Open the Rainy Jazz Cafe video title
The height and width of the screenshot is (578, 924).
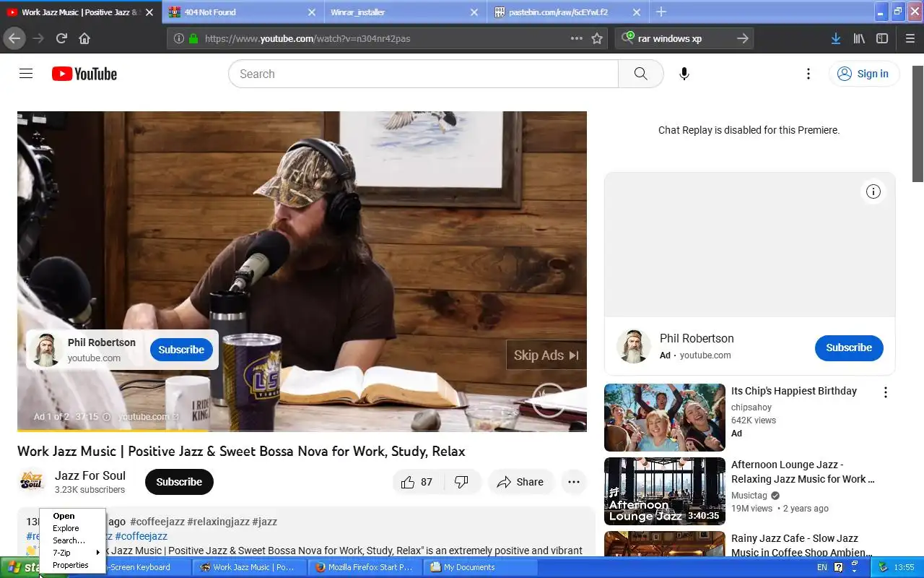801,545
